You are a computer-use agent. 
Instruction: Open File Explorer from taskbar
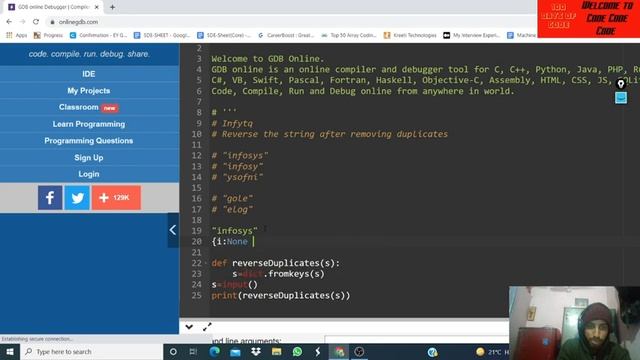pyautogui.click(x=276, y=351)
